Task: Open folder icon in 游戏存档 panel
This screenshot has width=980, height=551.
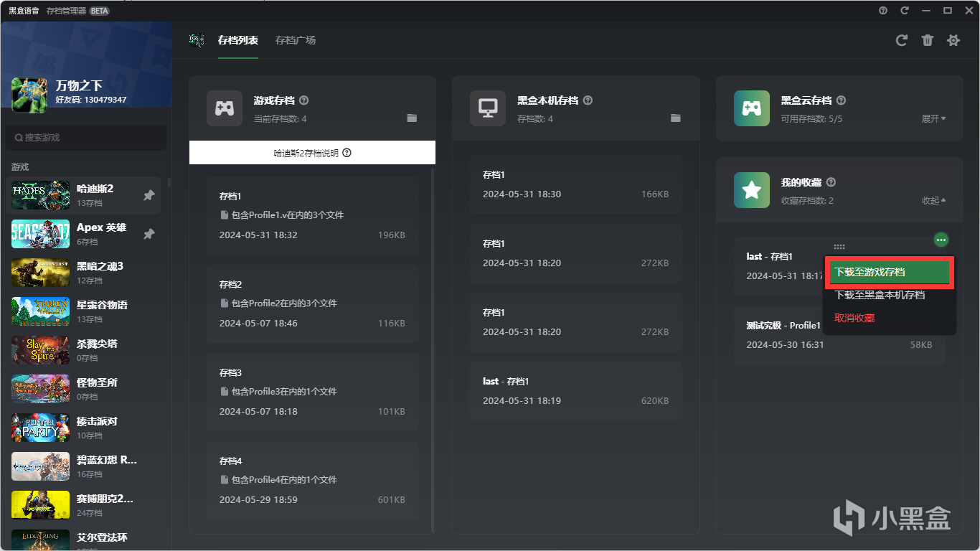Action: 412,118
